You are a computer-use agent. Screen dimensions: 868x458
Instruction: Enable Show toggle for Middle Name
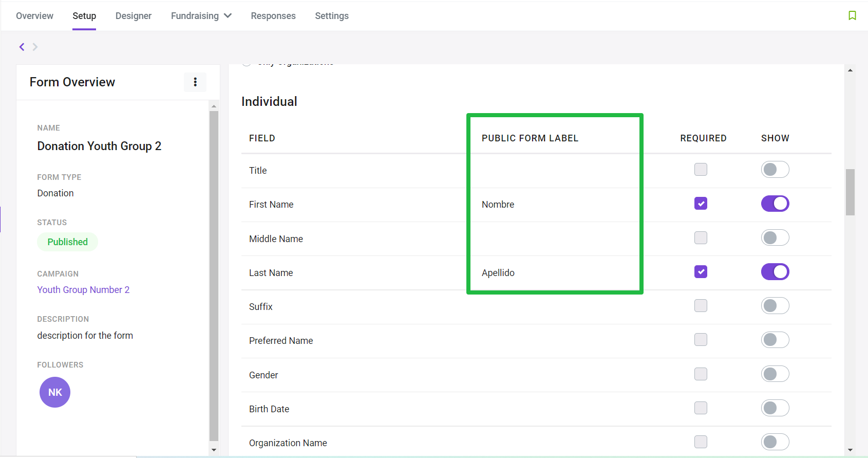click(x=775, y=237)
